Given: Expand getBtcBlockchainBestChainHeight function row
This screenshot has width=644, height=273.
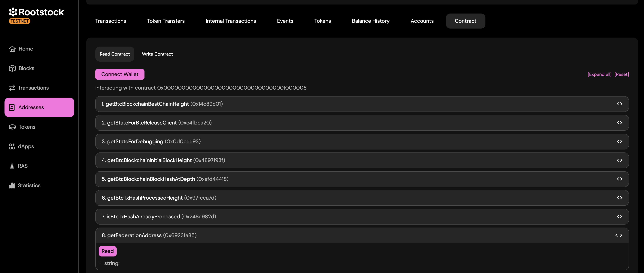Looking at the screenshot, I should [619, 104].
